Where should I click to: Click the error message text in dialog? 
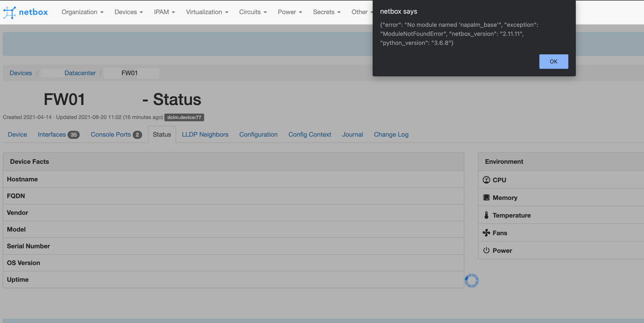click(x=459, y=34)
